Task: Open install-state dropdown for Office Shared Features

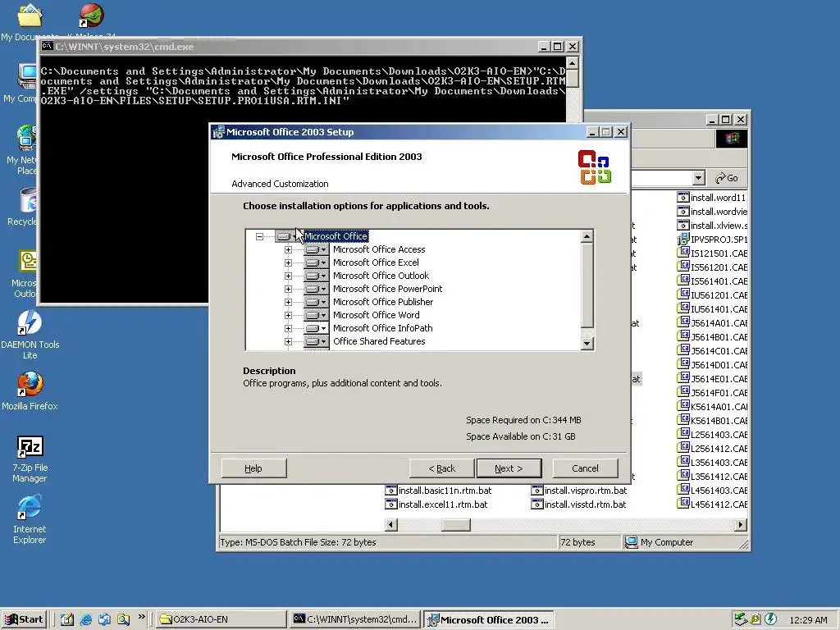Action: pos(316,341)
